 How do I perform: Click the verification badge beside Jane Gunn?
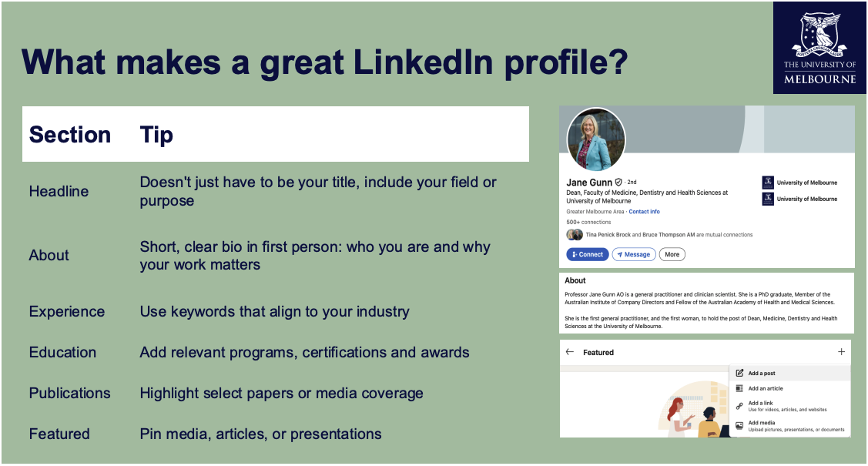pyautogui.click(x=618, y=182)
